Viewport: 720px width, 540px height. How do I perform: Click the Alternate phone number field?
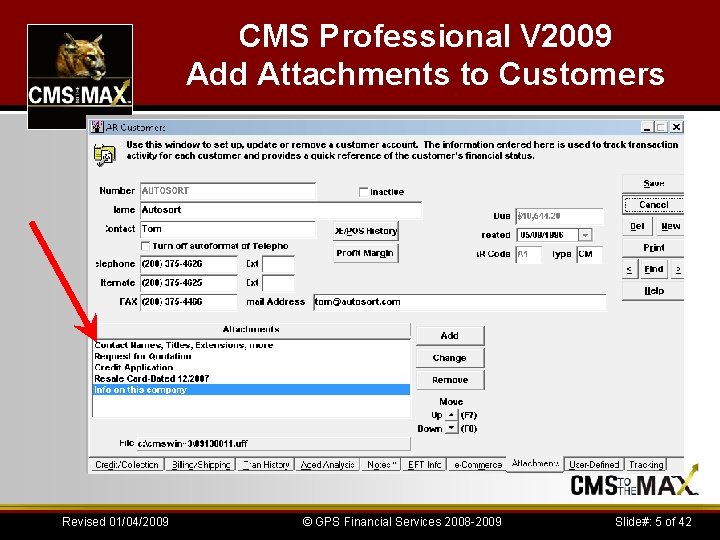pyautogui.click(x=189, y=283)
